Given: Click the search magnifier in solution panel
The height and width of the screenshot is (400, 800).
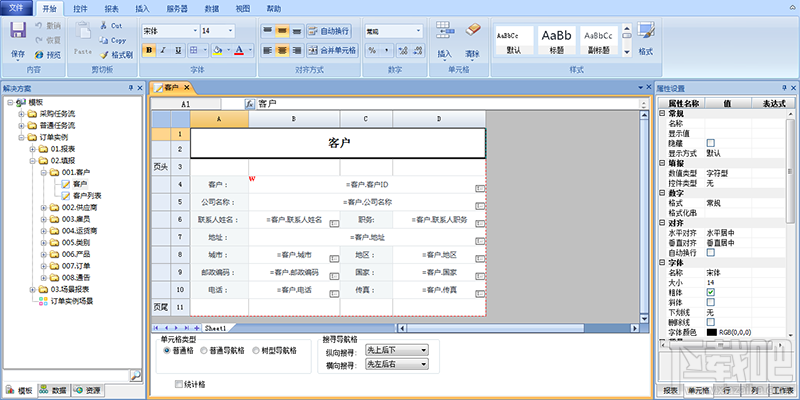Looking at the screenshot, I should 135,375.
